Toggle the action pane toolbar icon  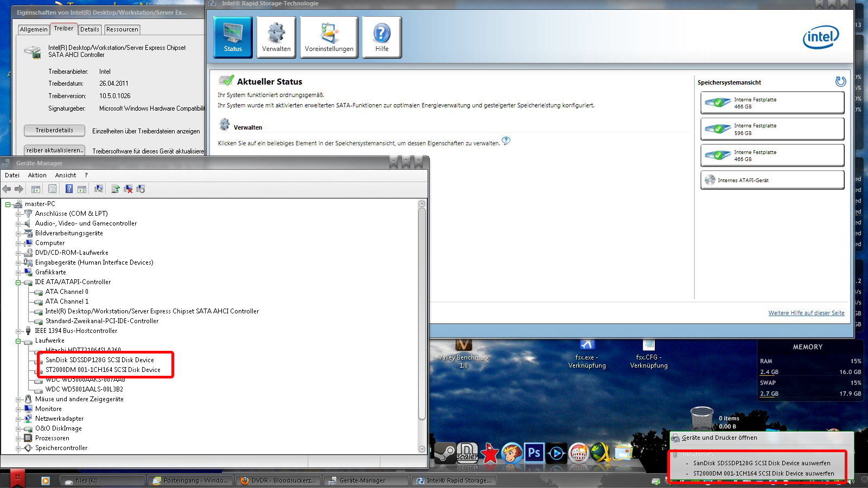[x=82, y=189]
